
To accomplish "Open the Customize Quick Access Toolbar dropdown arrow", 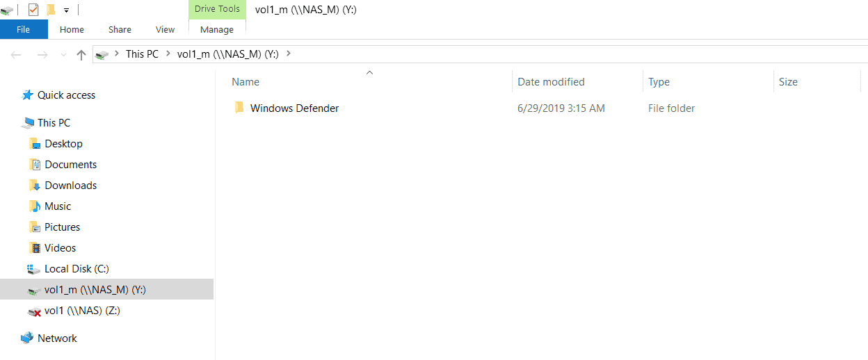I will [x=66, y=10].
